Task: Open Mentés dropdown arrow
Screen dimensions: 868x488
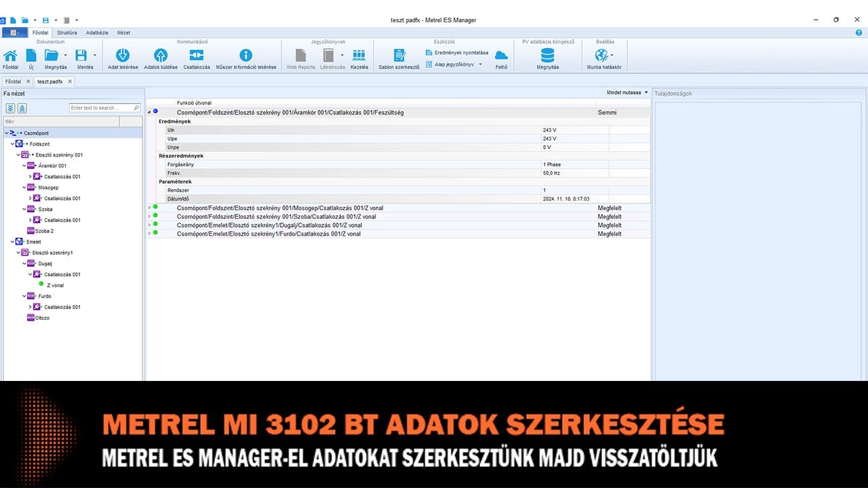Action: coord(95,55)
